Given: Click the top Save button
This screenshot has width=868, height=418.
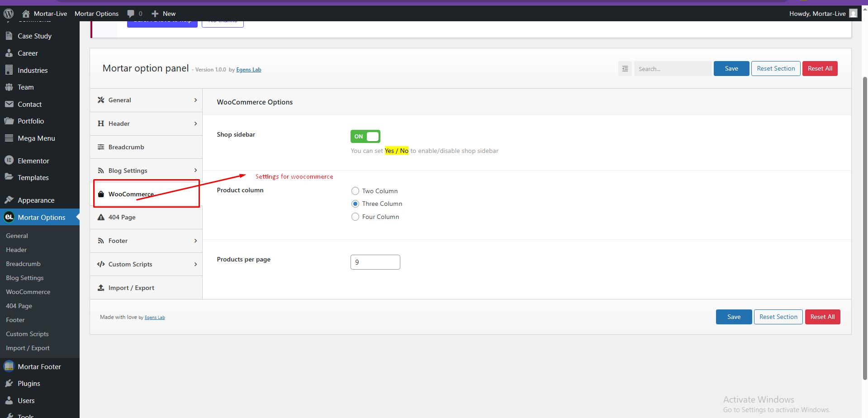Looking at the screenshot, I should pyautogui.click(x=731, y=69).
